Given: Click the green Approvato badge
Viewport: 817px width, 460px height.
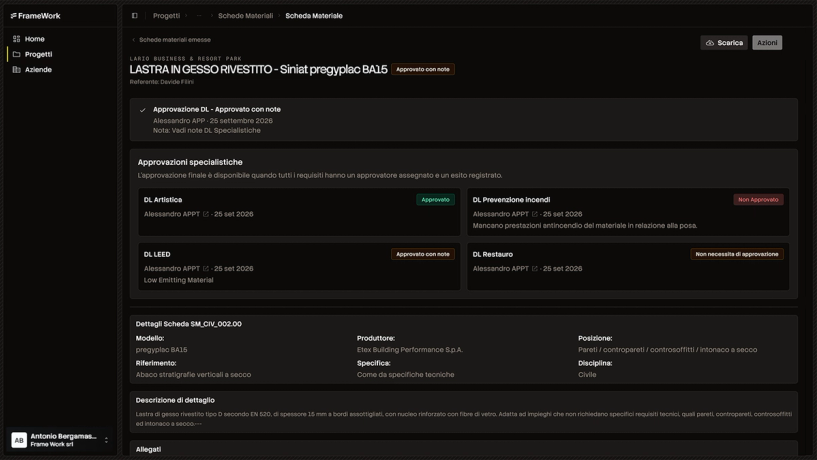Looking at the screenshot, I should tap(435, 200).
